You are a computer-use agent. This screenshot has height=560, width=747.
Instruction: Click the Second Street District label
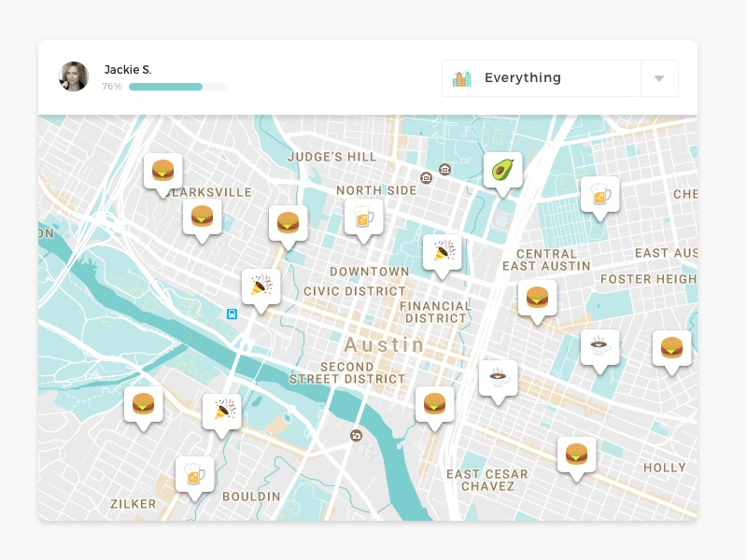(347, 372)
